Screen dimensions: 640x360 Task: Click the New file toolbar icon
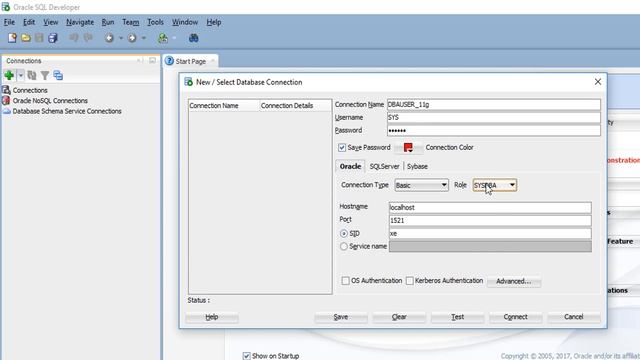12,38
